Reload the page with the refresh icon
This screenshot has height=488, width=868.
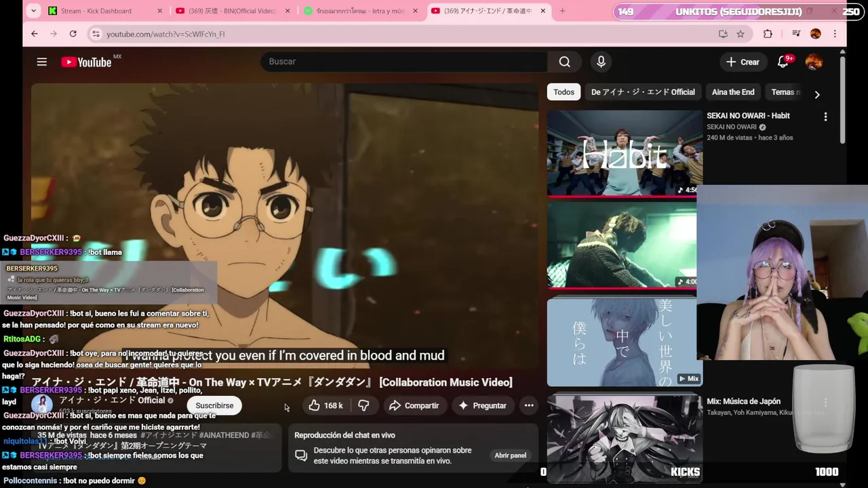73,34
